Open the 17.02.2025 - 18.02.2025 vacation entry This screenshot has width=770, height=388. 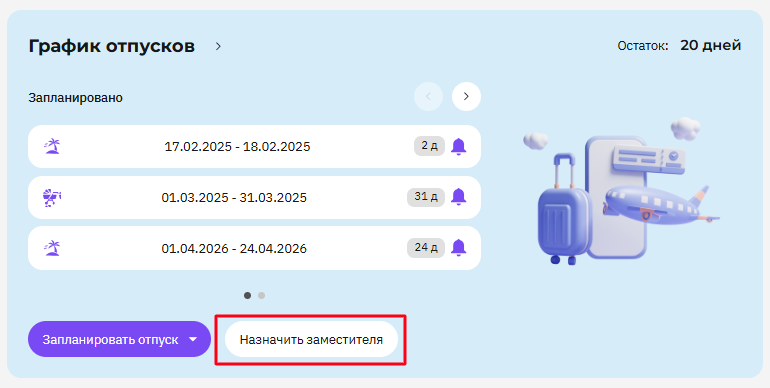pyautogui.click(x=254, y=146)
